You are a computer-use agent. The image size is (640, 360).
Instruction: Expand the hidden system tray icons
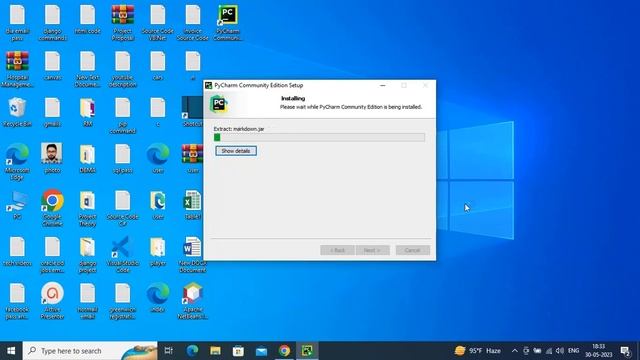pyautogui.click(x=515, y=351)
